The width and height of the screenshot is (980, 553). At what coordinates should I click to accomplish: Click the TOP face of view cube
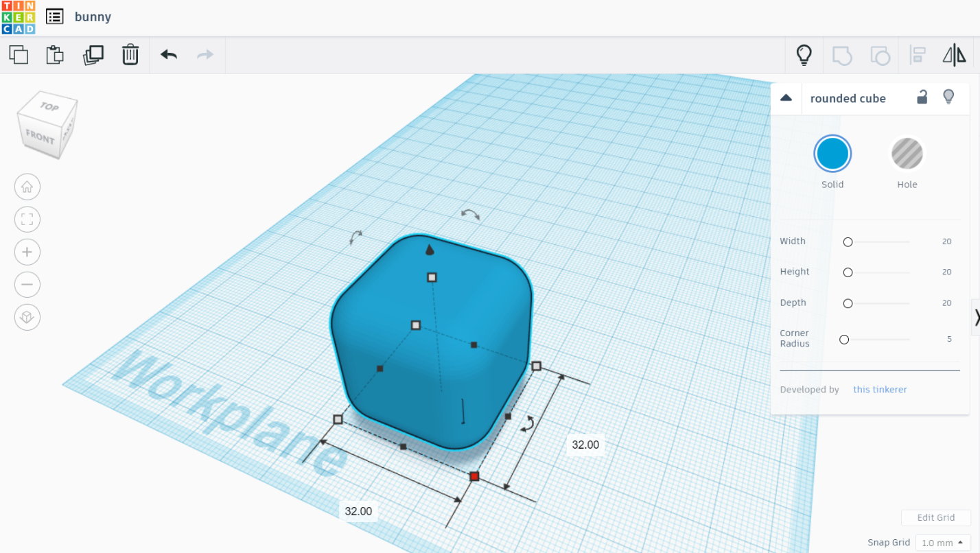[x=49, y=107]
